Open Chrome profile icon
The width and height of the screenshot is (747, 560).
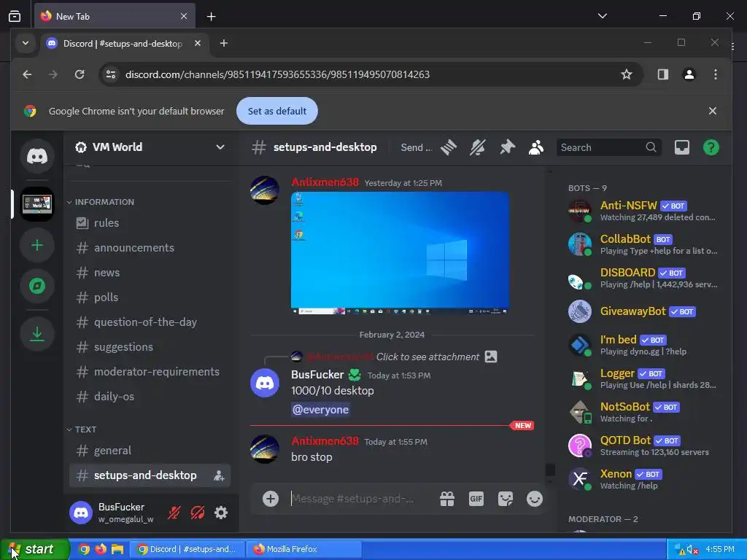click(689, 74)
